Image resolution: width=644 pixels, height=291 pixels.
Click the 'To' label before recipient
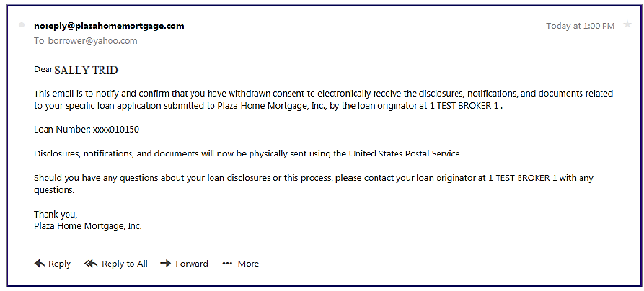(x=39, y=40)
